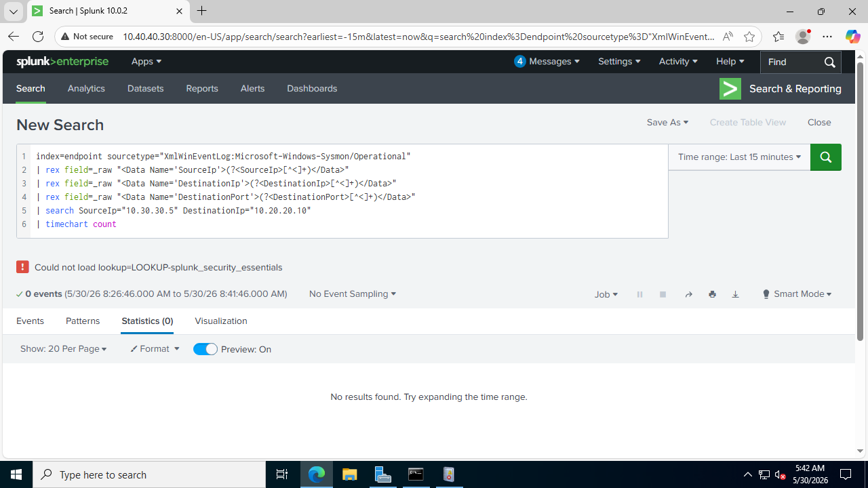Open Task View in taskbar

(282, 474)
